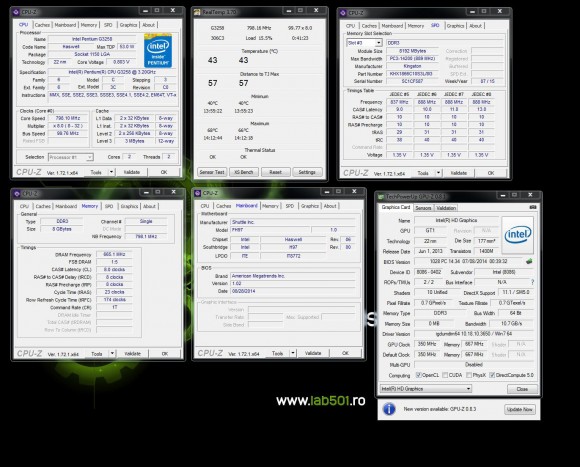Viewport: 580px width, 467px height.
Task: Click the GPU-Z title bar app icon
Action: [381, 196]
